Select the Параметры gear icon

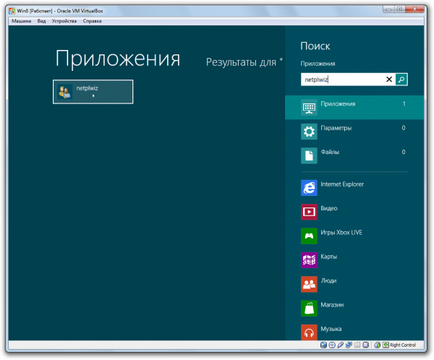309,131
